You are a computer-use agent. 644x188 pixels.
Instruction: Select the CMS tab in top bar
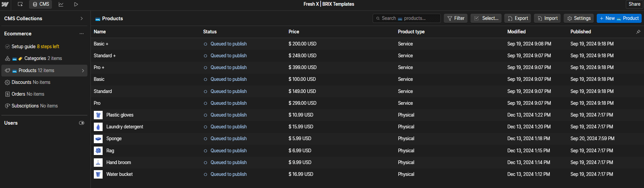(x=41, y=4)
